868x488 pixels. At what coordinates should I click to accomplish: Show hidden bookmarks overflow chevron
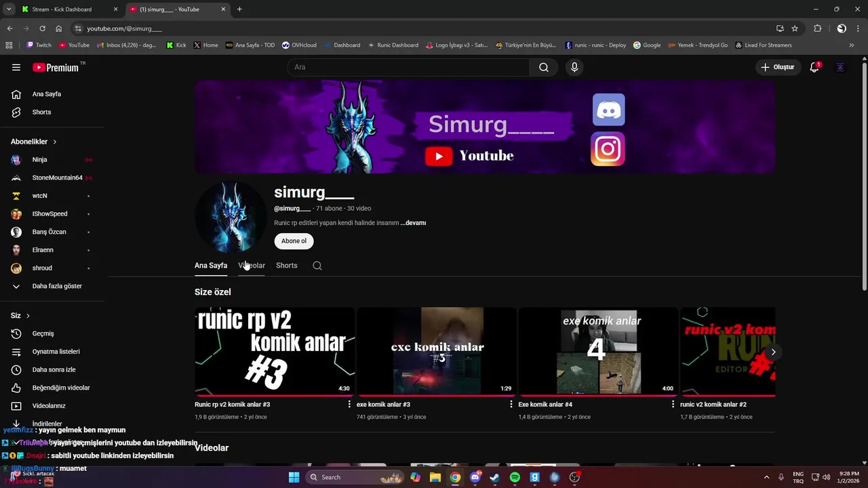click(x=852, y=45)
